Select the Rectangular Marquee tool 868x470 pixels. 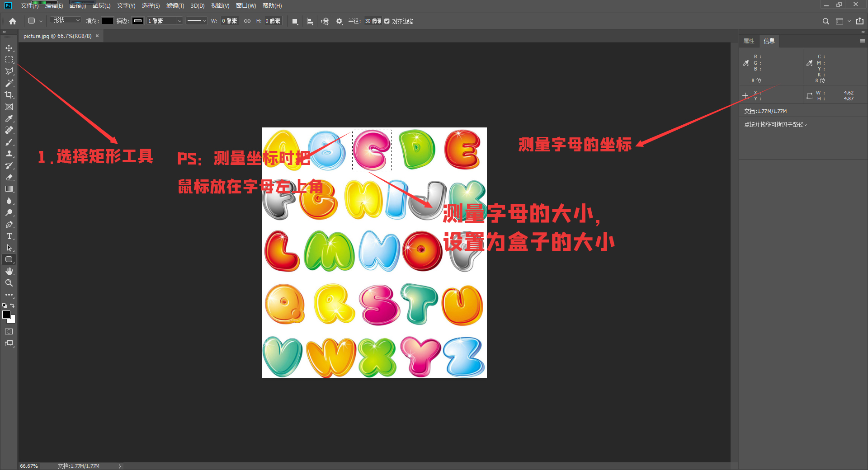pos(9,59)
